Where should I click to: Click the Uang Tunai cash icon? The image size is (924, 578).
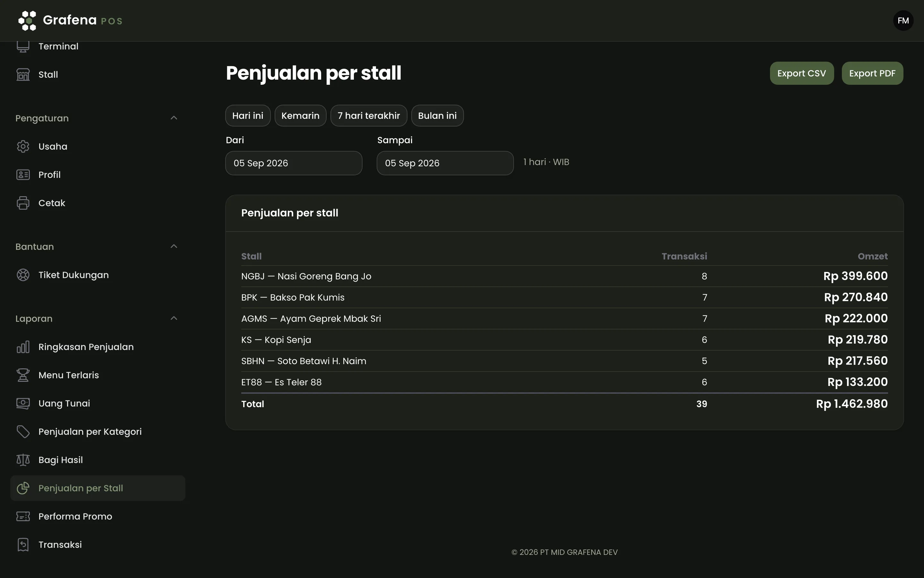23,403
